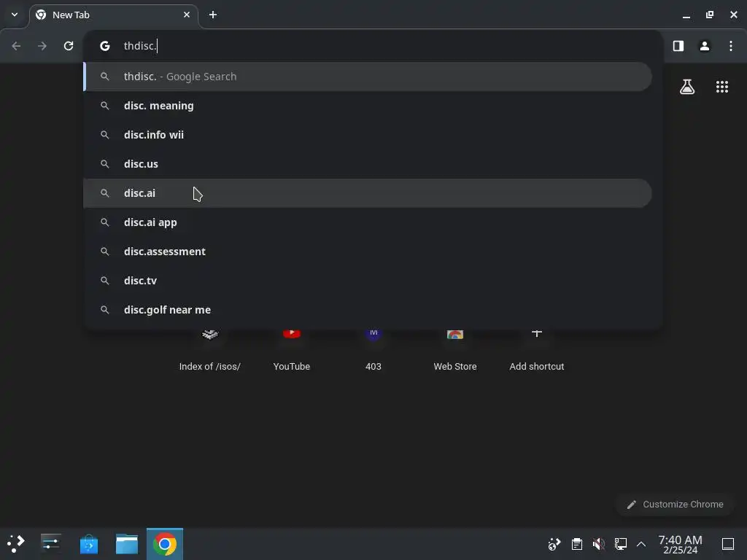Image resolution: width=747 pixels, height=560 pixels.
Task: Open new tab with plus button
Action: pos(213,15)
